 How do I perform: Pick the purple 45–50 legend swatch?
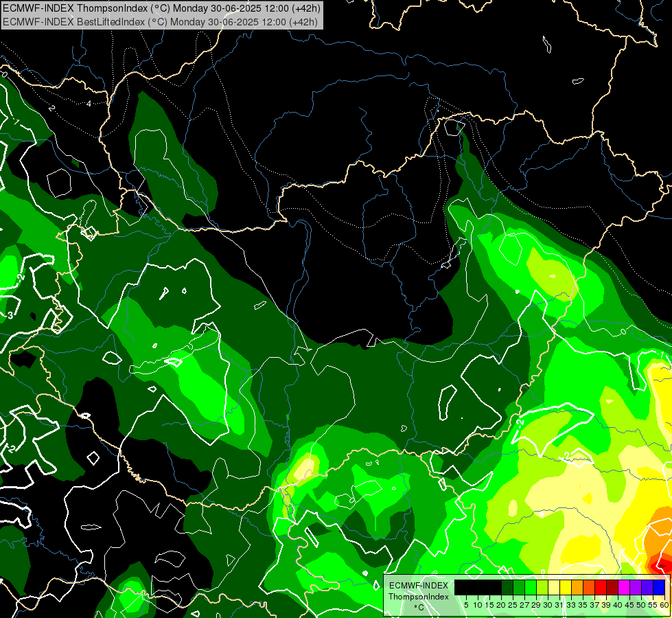[636, 587]
